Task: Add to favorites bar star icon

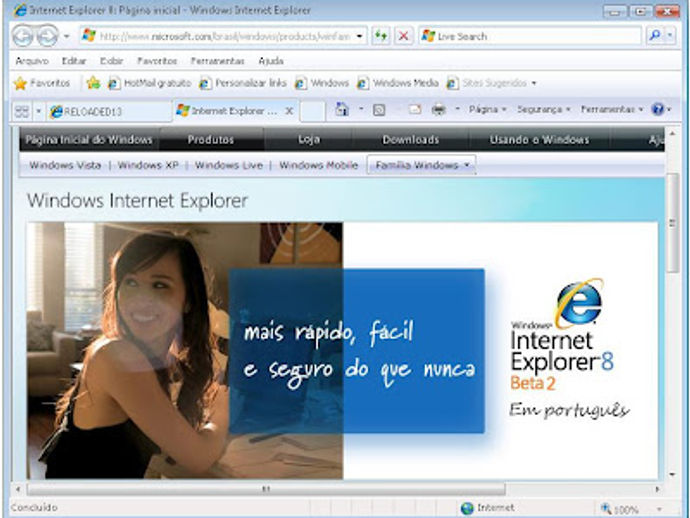Action: (x=93, y=83)
